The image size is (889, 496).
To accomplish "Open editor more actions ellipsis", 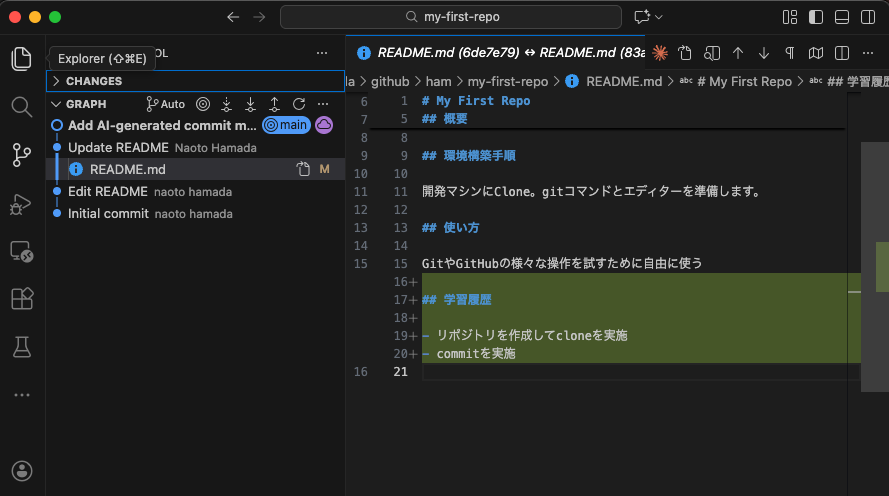I will (868, 53).
